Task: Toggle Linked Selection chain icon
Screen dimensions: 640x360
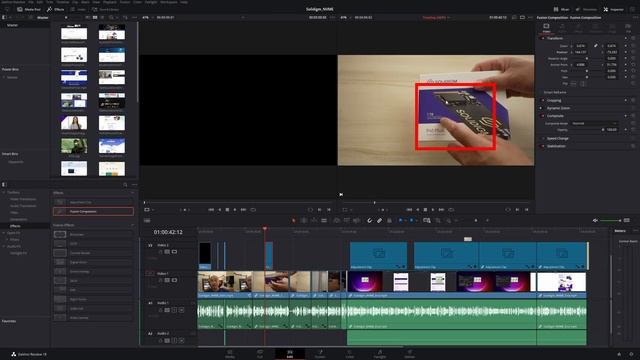Action: pyautogui.click(x=379, y=220)
